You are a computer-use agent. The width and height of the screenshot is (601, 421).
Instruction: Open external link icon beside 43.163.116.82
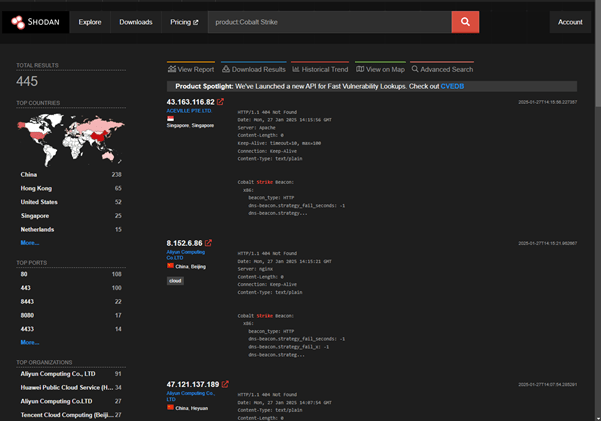[x=221, y=102]
